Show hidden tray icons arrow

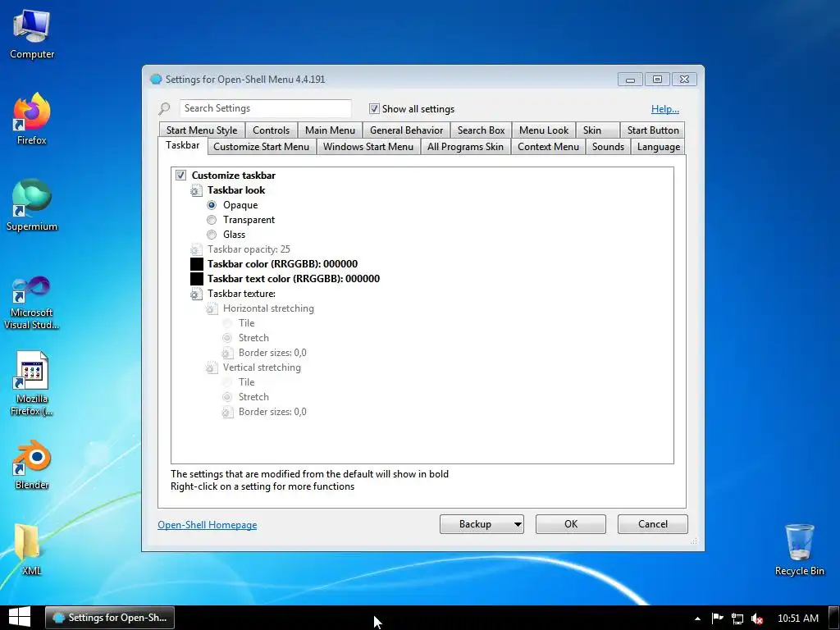tap(697, 619)
